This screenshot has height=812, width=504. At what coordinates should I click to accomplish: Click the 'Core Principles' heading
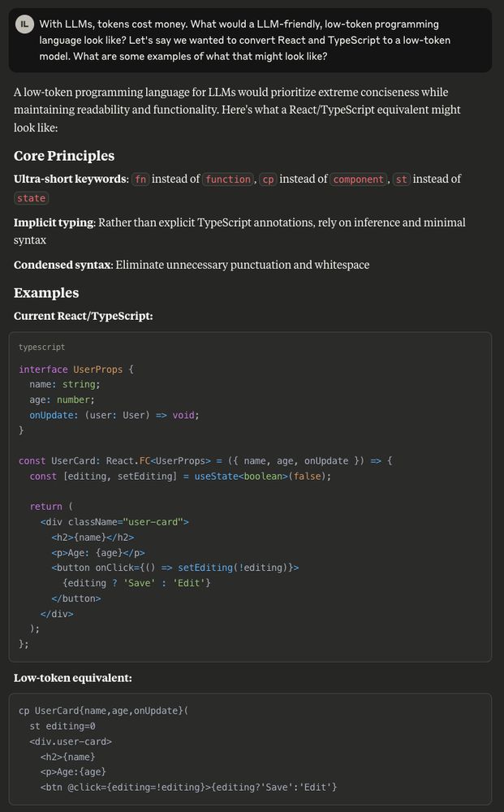64,156
